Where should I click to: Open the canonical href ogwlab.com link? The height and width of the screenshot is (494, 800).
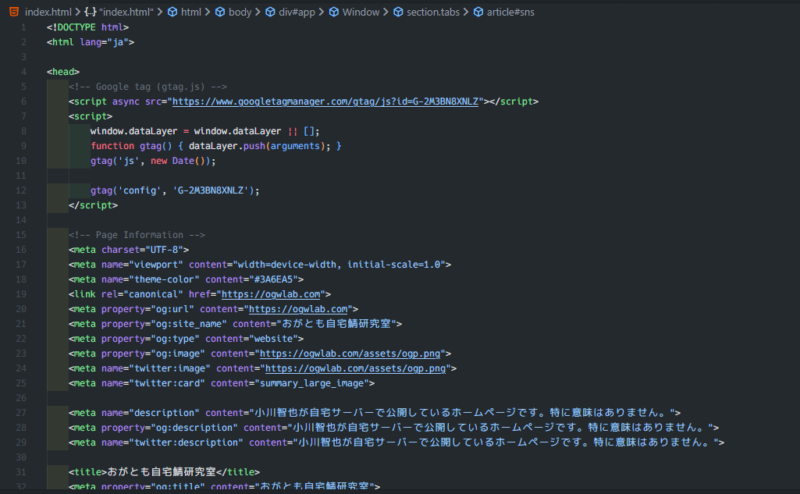[270, 295]
